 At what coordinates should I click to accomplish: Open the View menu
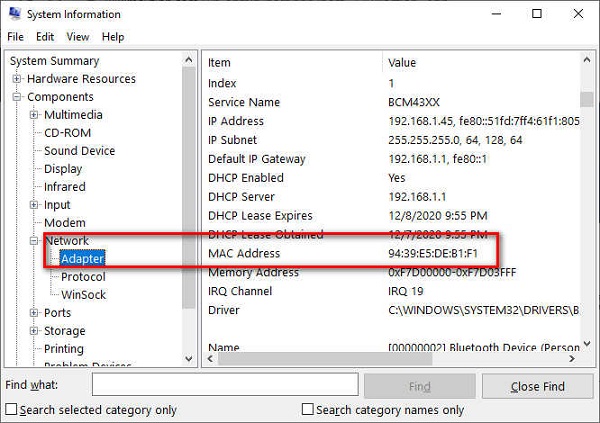tap(78, 37)
